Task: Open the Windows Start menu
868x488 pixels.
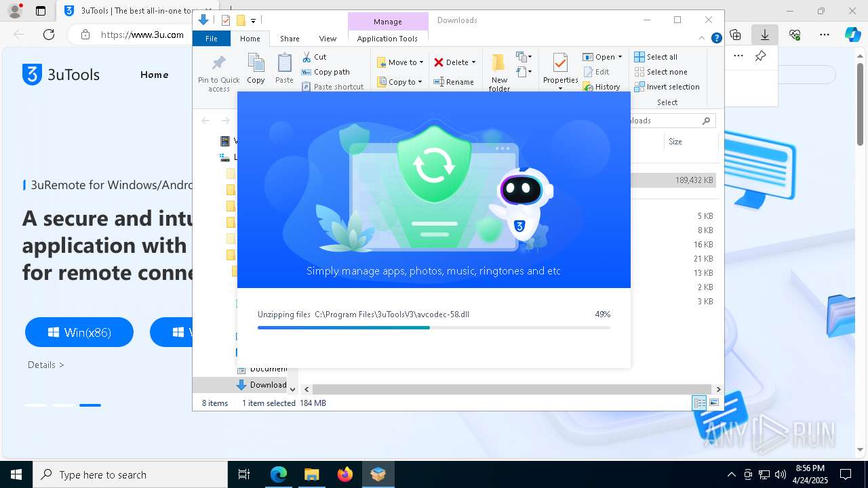Action: point(16,474)
